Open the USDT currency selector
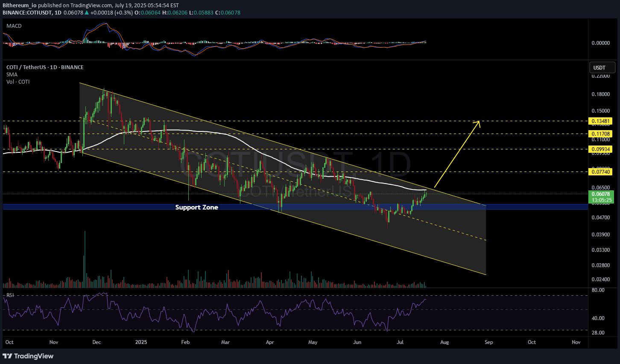This screenshot has width=620, height=364. coord(602,67)
